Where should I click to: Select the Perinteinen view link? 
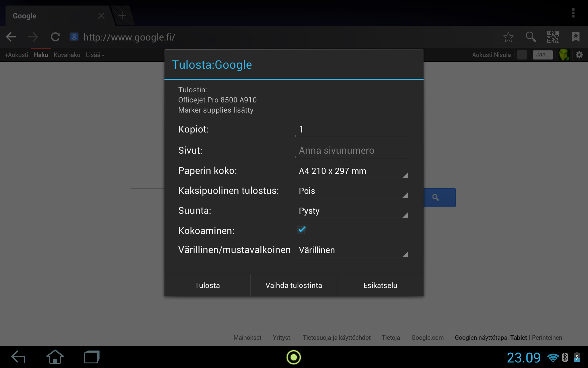click(547, 338)
